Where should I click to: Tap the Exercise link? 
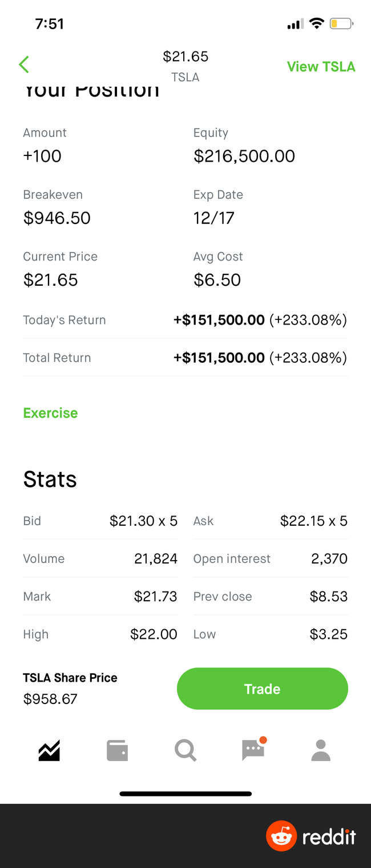[x=50, y=413]
